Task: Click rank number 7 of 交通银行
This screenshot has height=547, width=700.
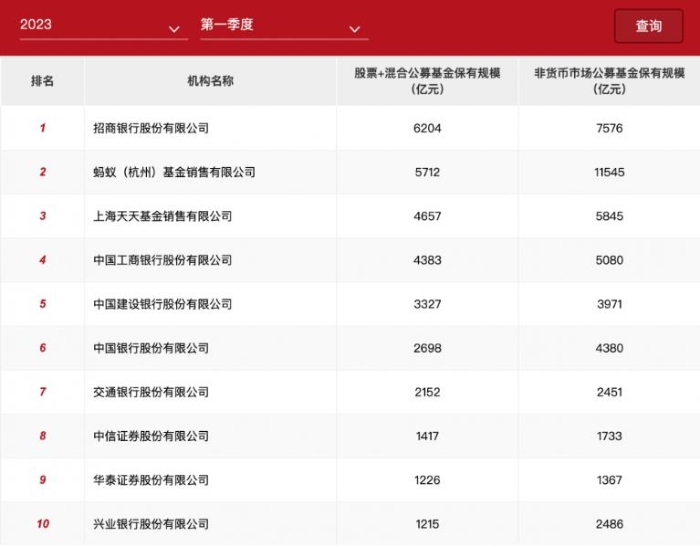Action: click(x=42, y=392)
